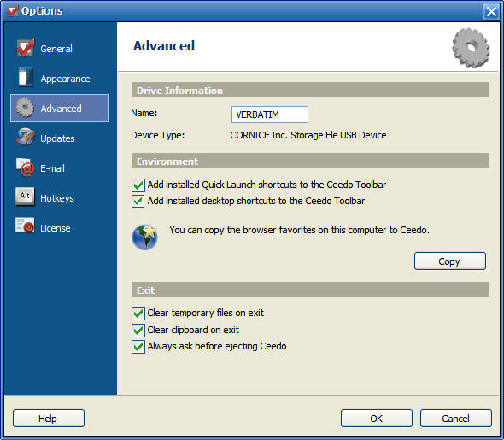Screen dimensions: 504x440
Task: Click the General checkmark icon in sidebar
Action: click(25, 48)
